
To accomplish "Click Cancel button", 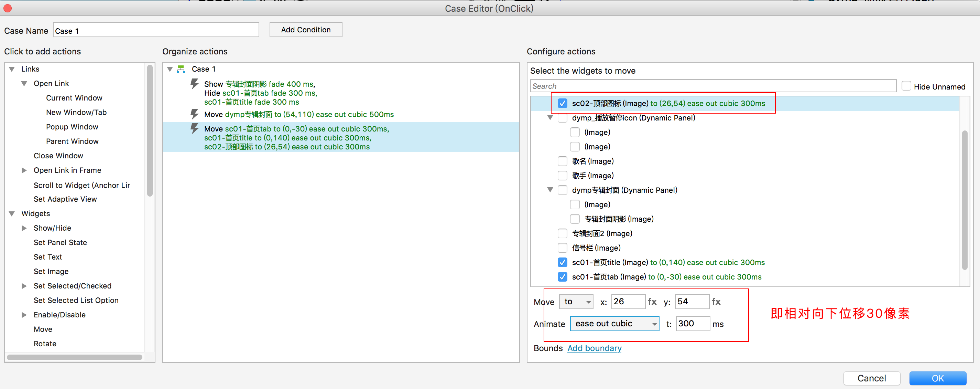I will pos(872,378).
